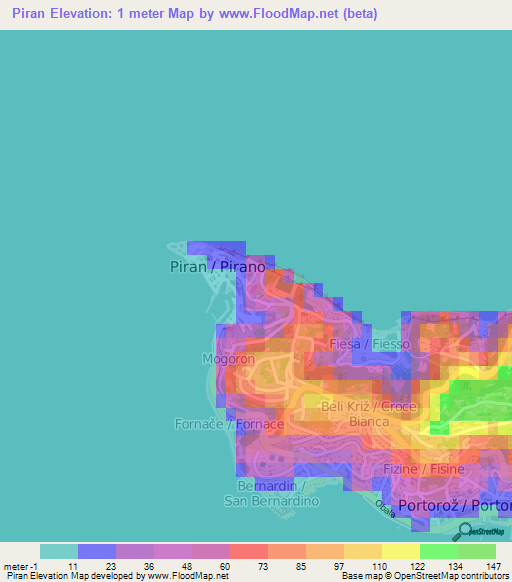
Task: Click the Fornače / Fornace map label
Action: click(x=229, y=424)
